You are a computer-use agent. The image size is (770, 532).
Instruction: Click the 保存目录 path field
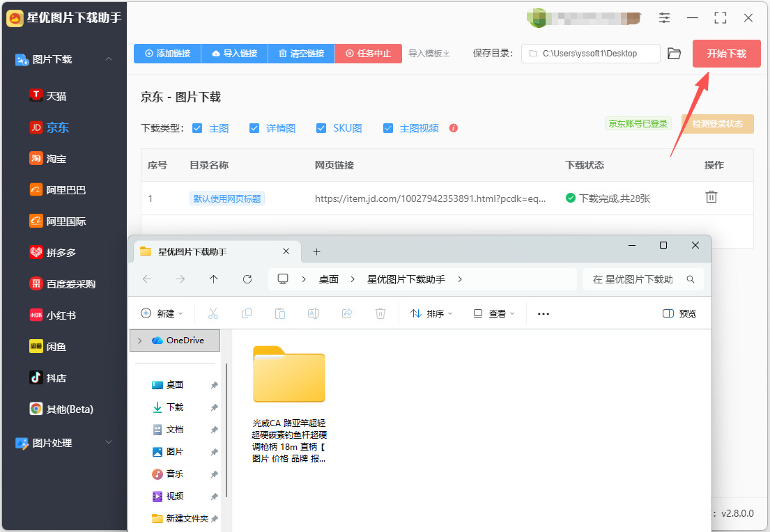[591, 54]
